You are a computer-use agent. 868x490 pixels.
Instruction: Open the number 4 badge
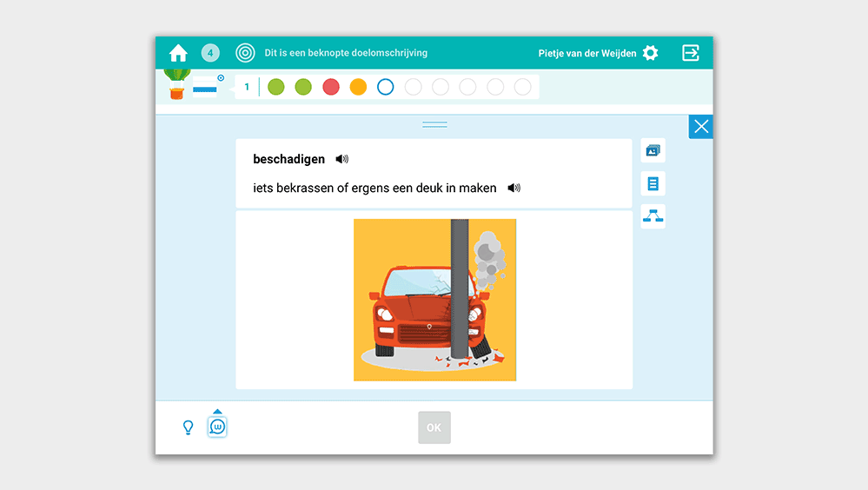pyautogui.click(x=210, y=53)
